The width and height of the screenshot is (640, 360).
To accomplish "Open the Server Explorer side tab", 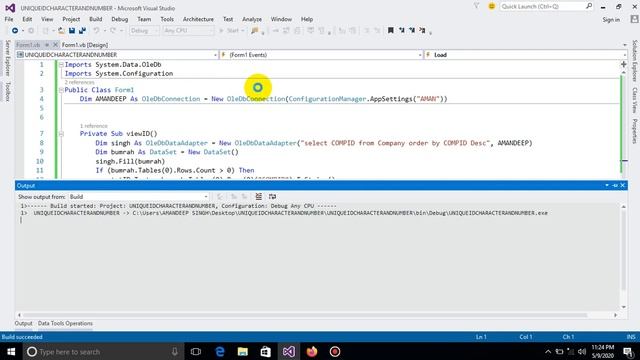I will coord(7,58).
